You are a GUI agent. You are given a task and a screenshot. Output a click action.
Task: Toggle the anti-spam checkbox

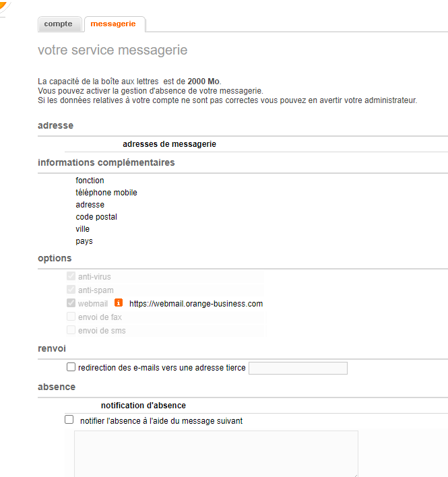click(x=71, y=290)
